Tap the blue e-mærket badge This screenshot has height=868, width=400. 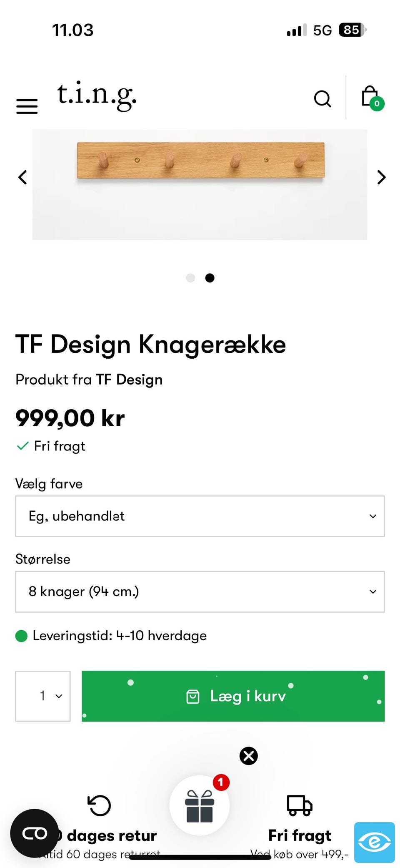tap(374, 842)
